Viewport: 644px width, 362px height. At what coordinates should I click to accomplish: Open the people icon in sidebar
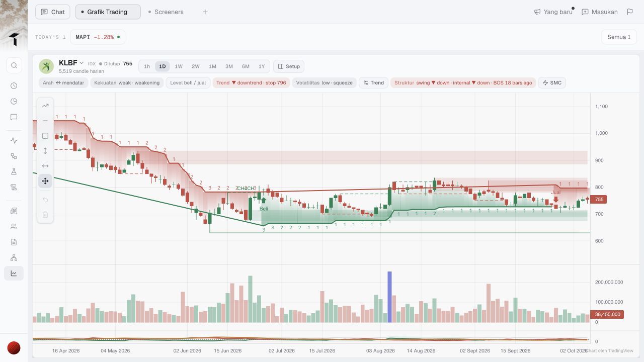[x=14, y=227]
